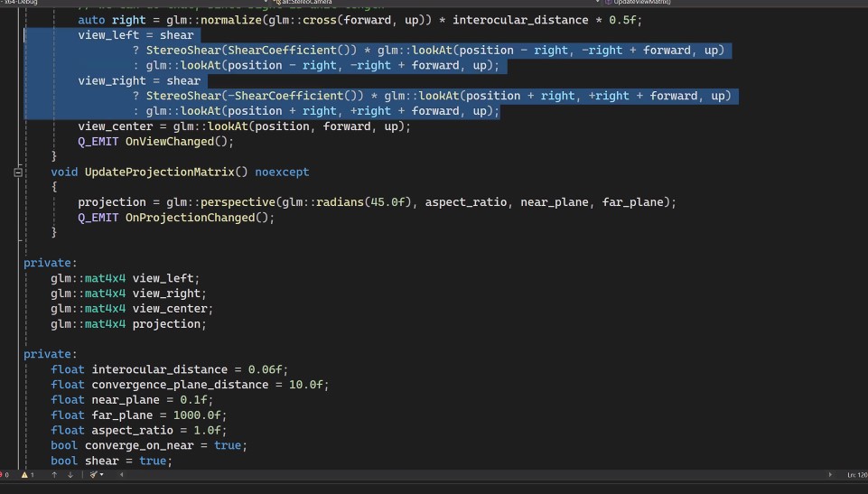Collapse the UpdateProjectionMatrix function outline
The height and width of the screenshot is (494, 868).
(19, 172)
